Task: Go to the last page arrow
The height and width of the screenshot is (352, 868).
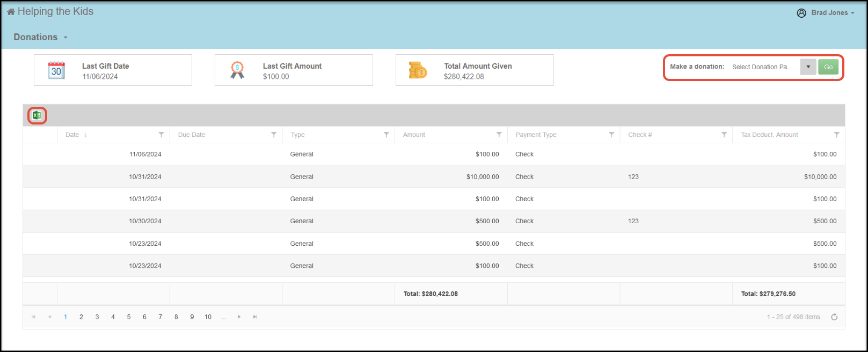Action: [255, 317]
